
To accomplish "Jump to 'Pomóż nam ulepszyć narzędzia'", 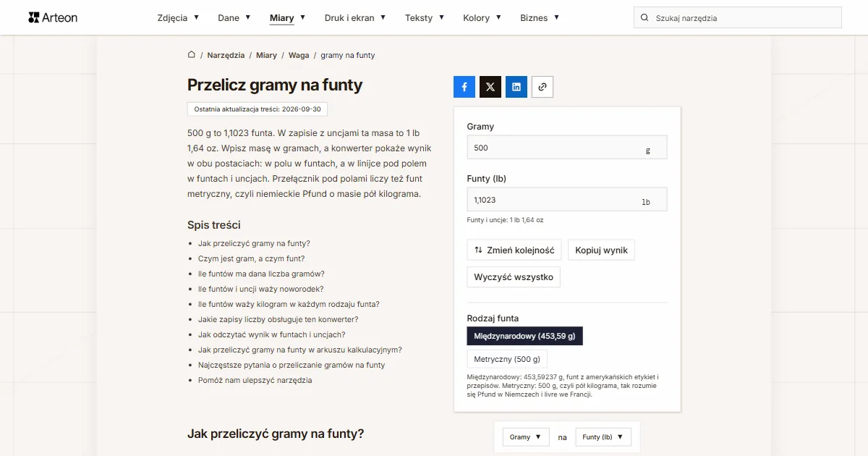I will click(255, 381).
